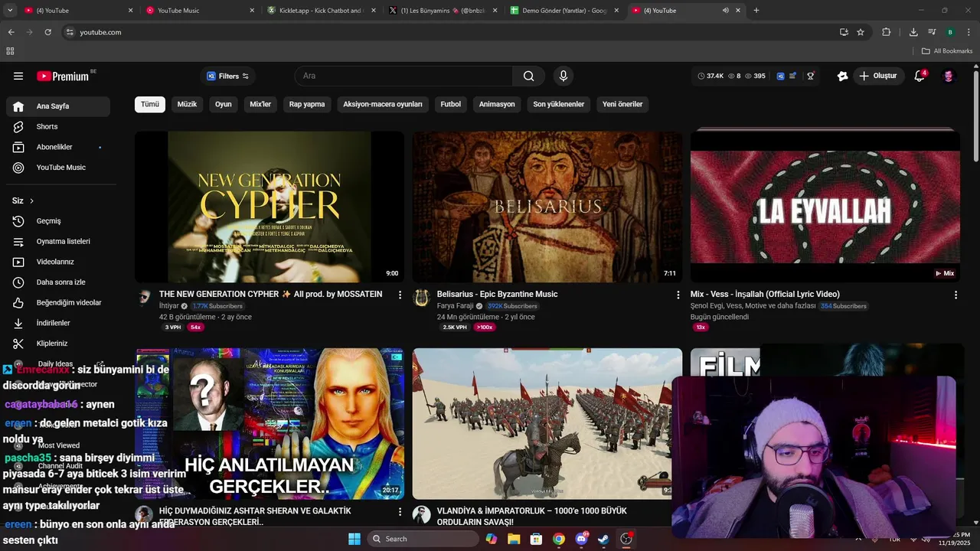Open the Belisarius - Epic Byzantine Music title
980x551 pixels.
497,294
